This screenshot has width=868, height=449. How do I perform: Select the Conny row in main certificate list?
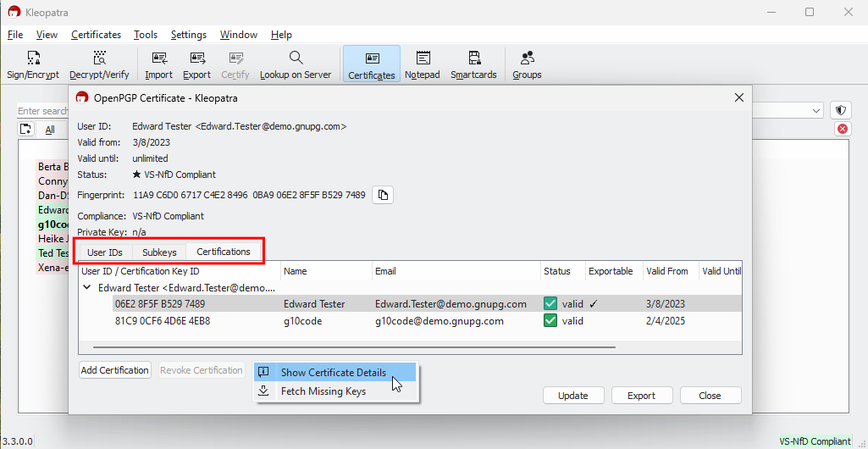point(52,181)
